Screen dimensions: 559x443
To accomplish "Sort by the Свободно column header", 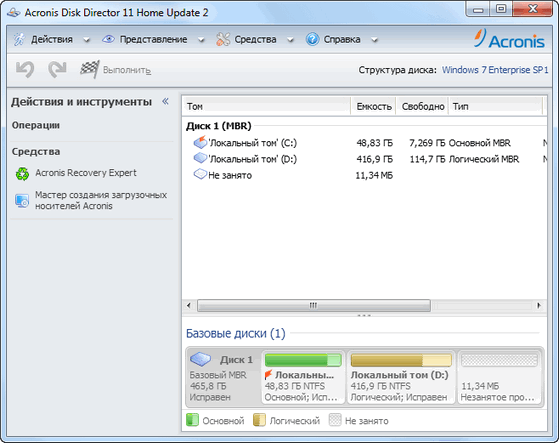I will coord(422,106).
